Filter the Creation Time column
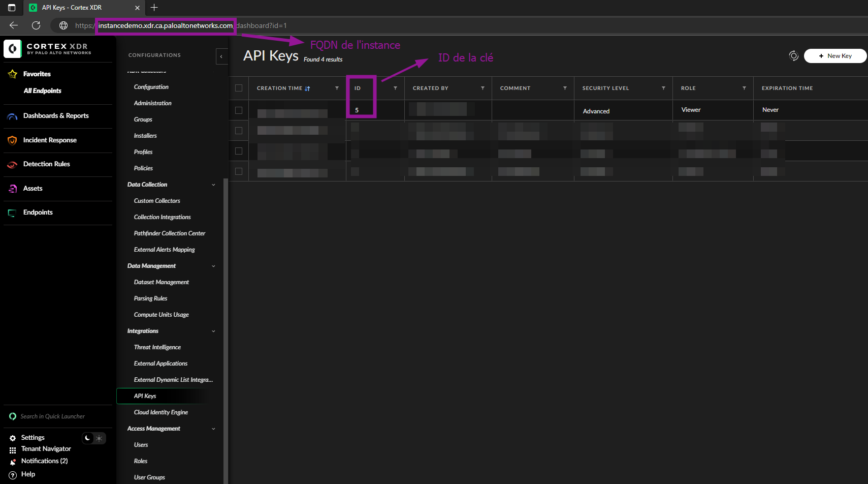 pos(337,88)
